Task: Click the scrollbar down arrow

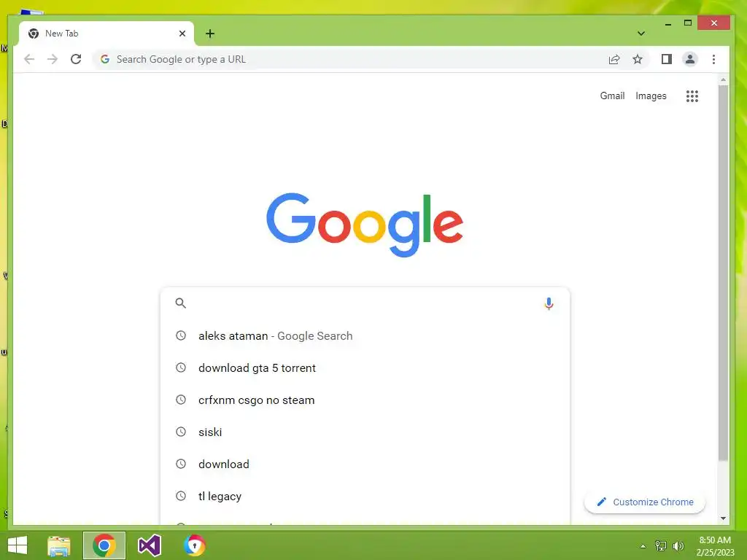Action: pos(723,518)
